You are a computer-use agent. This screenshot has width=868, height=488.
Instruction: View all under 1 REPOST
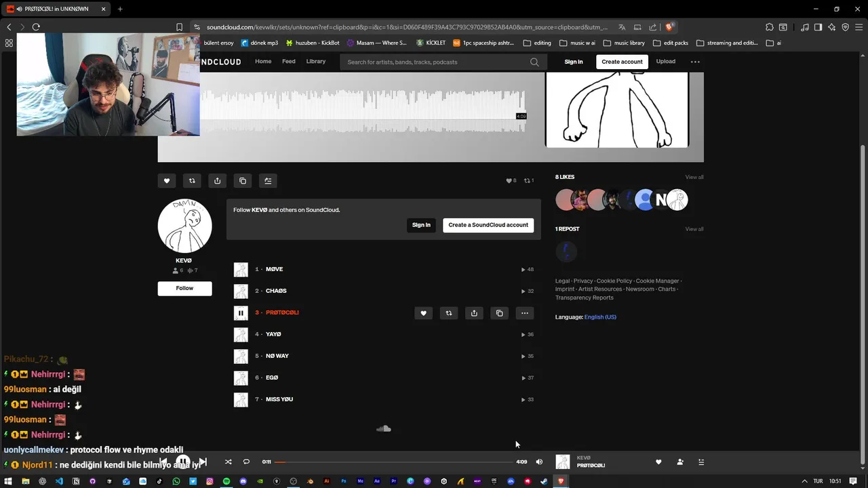[x=694, y=229]
